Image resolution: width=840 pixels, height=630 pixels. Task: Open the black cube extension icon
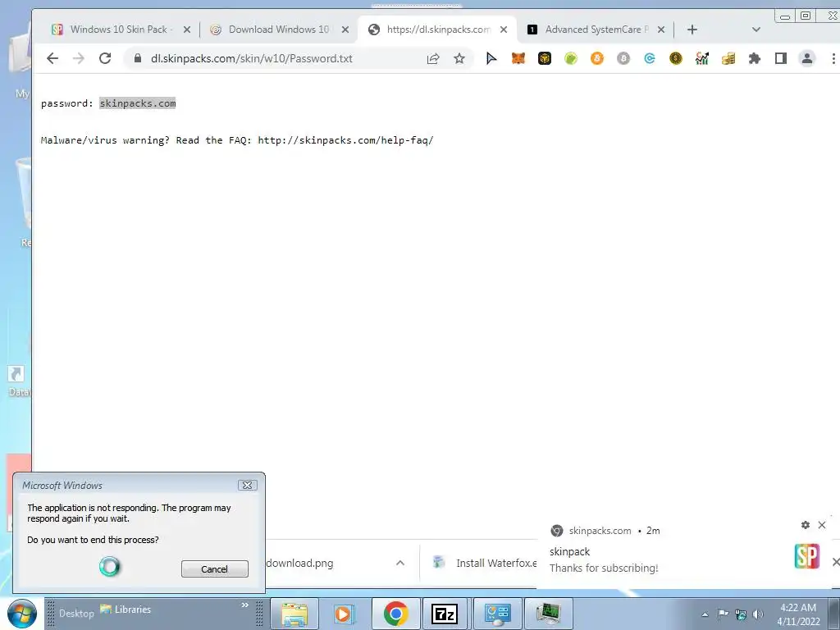(x=545, y=58)
